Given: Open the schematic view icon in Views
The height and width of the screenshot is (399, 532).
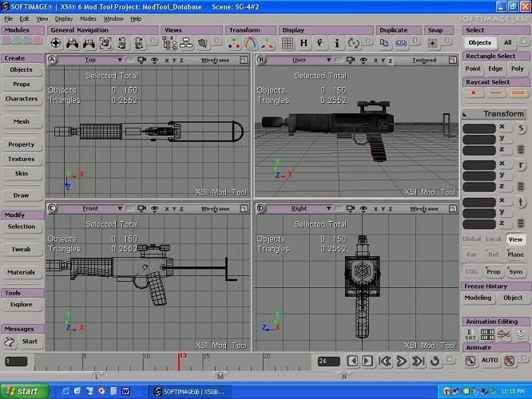Looking at the screenshot, I should pyautogui.click(x=186, y=43).
